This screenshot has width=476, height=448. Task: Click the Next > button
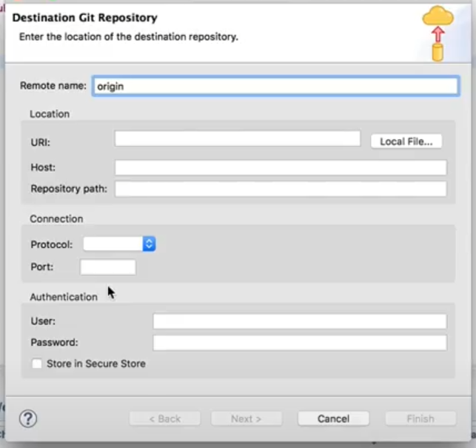(247, 419)
